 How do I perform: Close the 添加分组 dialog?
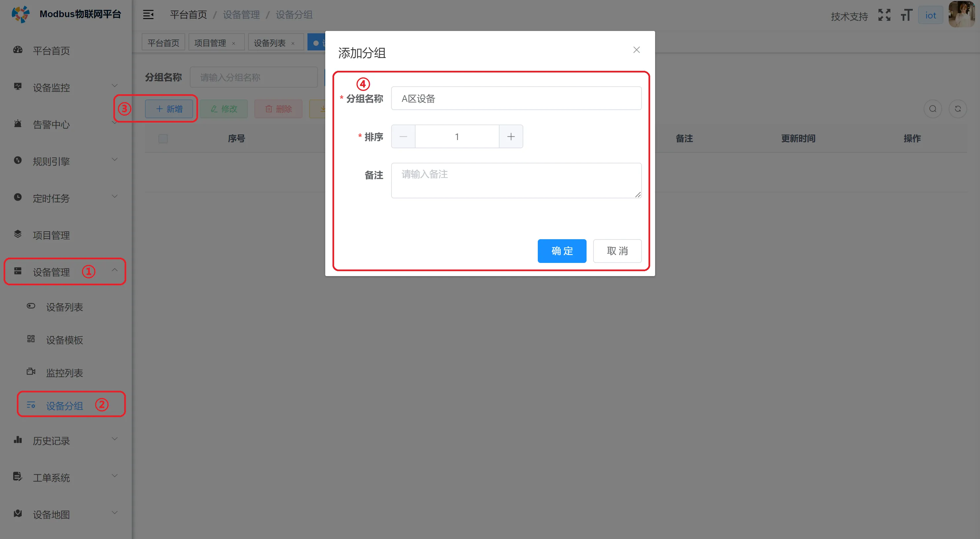pos(636,50)
